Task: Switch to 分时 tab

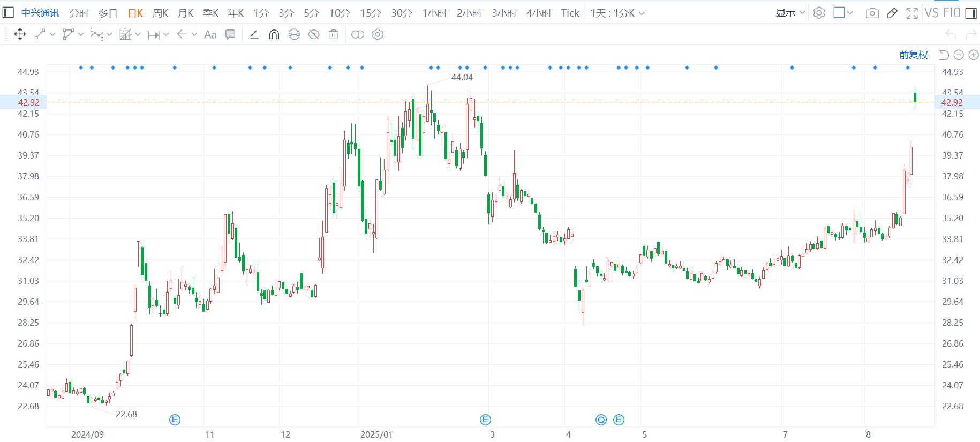Action: point(79,13)
